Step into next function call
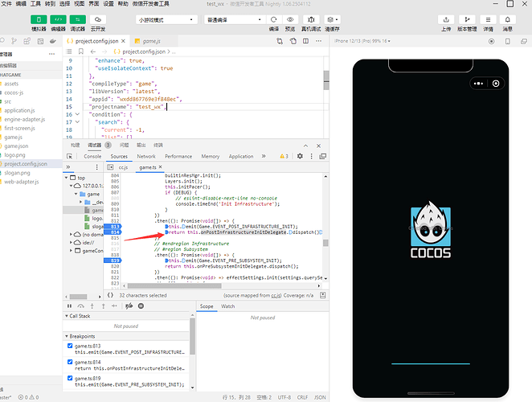532x402 pixels. tap(92, 306)
